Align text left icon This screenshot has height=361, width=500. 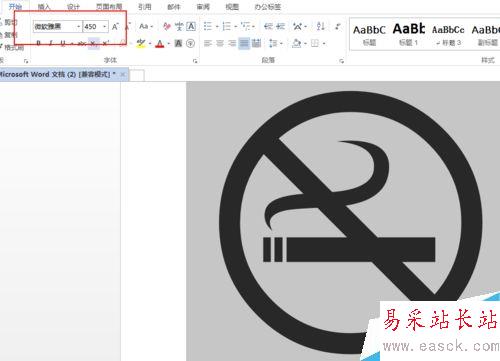coord(208,43)
